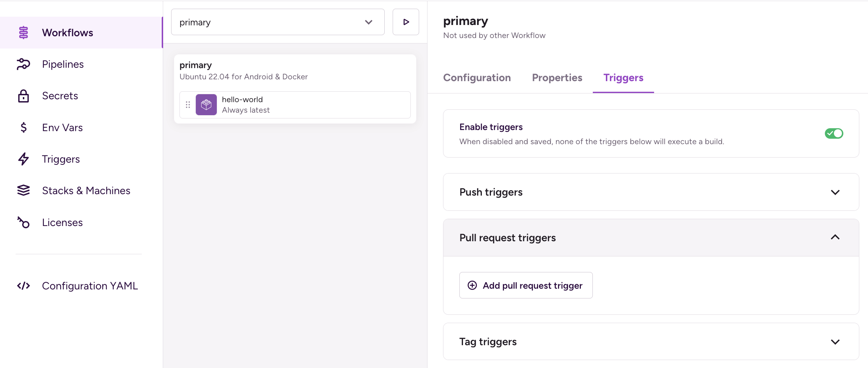
Task: Click 'Ubuntu 22.04 for Android & Docker' text
Action: 244,77
